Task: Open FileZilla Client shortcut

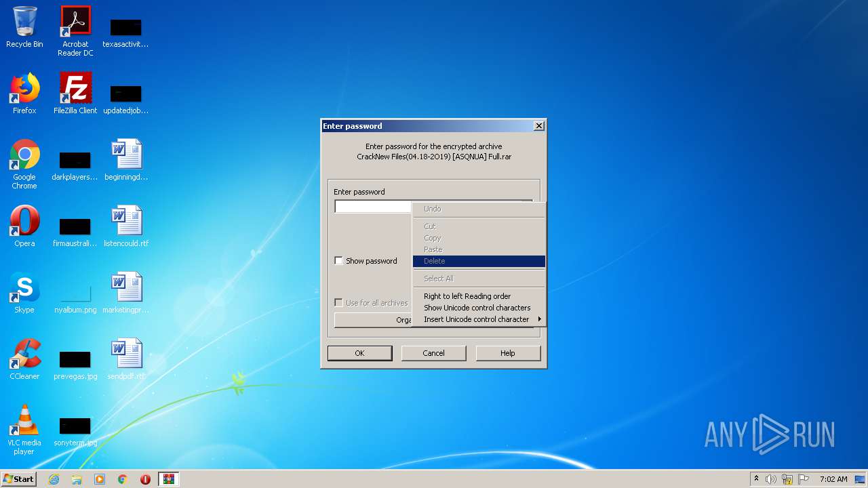Action: 75,94
